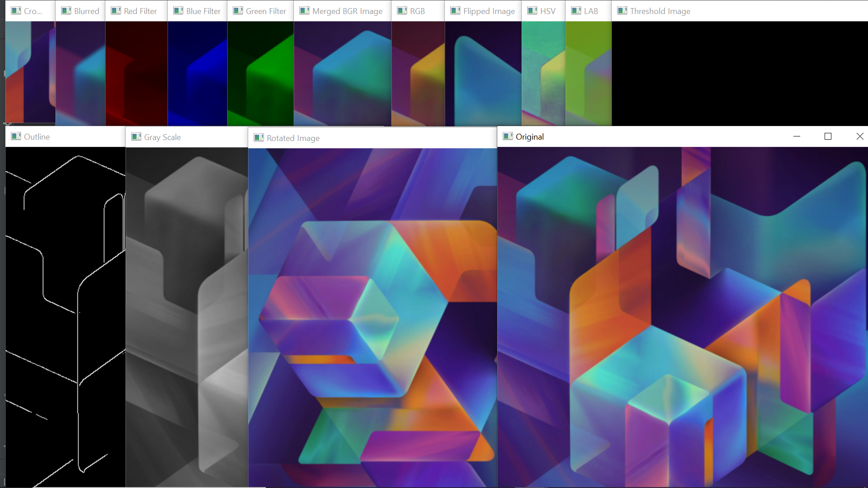Click the Original image canvas
Image resolution: width=868 pixels, height=488 pixels.
pyautogui.click(x=683, y=317)
